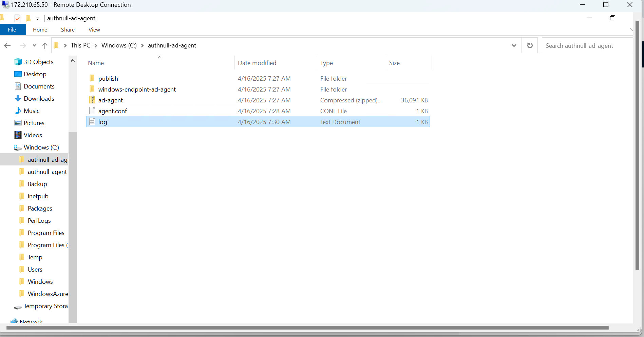Open the File menu
This screenshot has height=337, width=644.
coord(13,29)
